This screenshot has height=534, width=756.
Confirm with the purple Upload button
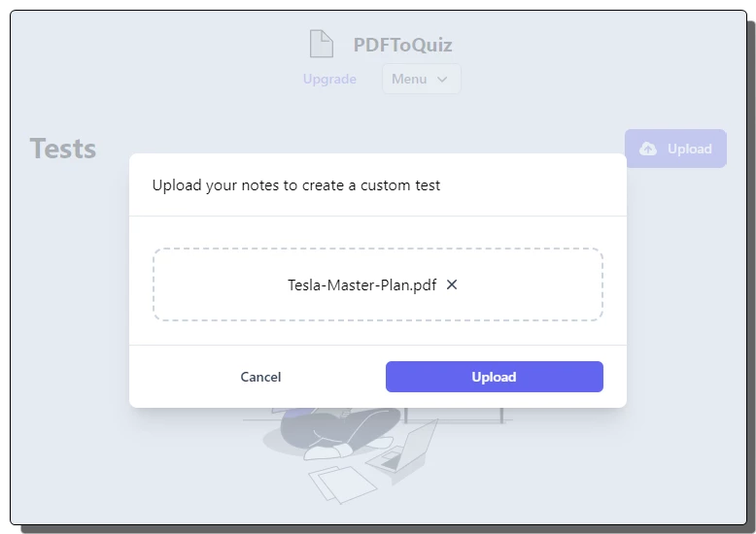[x=495, y=377]
